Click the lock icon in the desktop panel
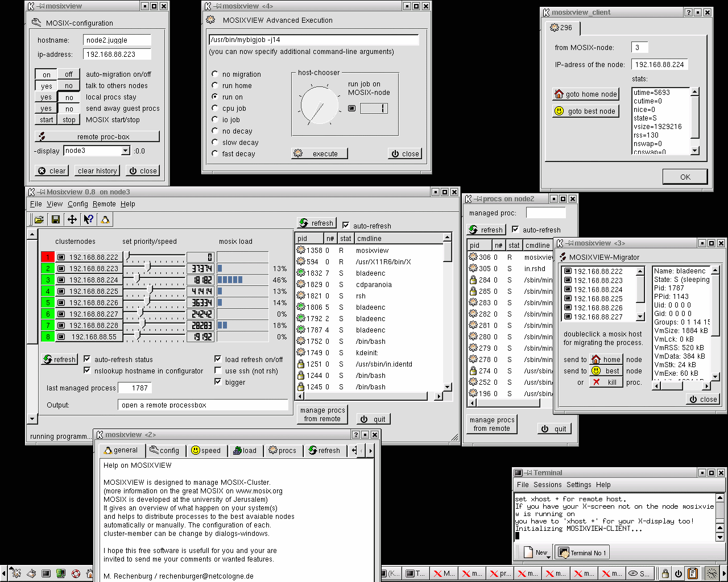 coord(665,573)
